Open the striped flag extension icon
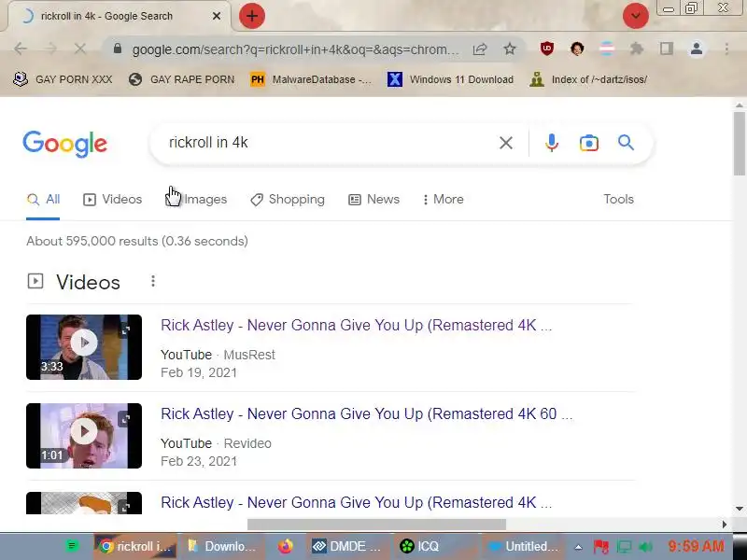This screenshot has width=747, height=560. (x=606, y=49)
